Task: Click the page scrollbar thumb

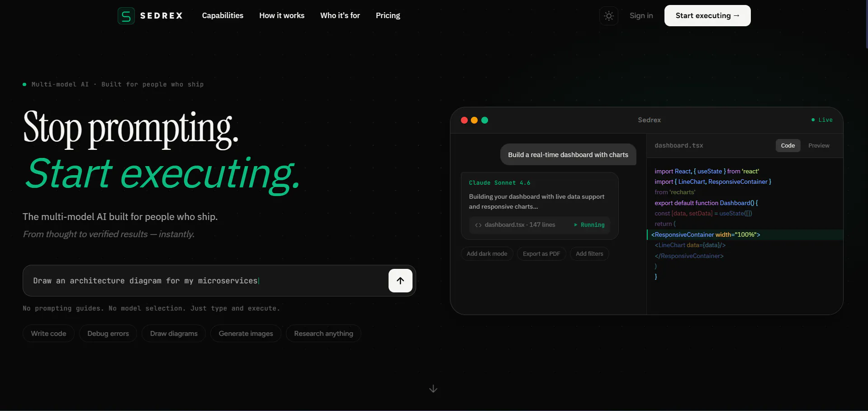Action: coord(867,24)
